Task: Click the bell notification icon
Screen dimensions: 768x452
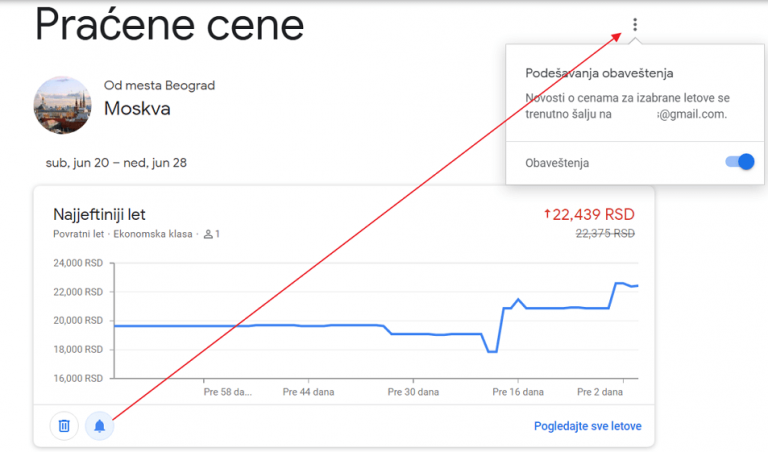Action: click(99, 426)
